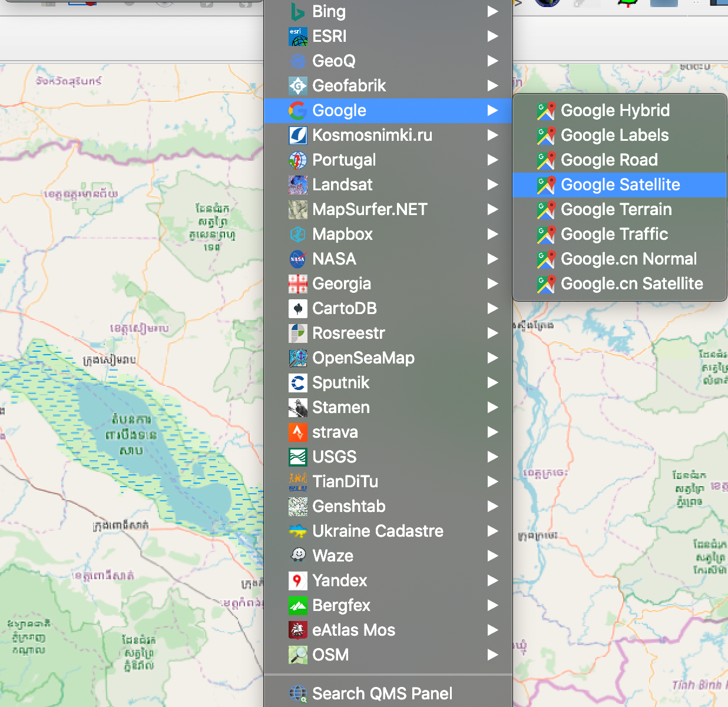Image resolution: width=728 pixels, height=707 pixels.
Task: Add the Google Labels layer
Action: (x=619, y=136)
